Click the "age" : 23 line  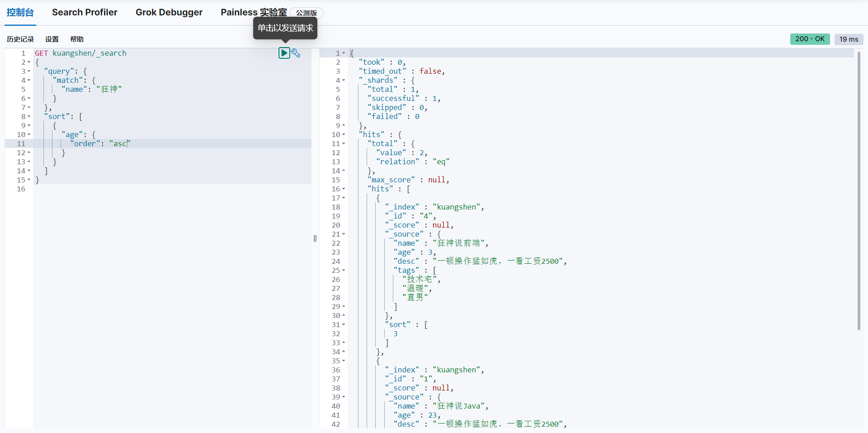pyautogui.click(x=417, y=415)
